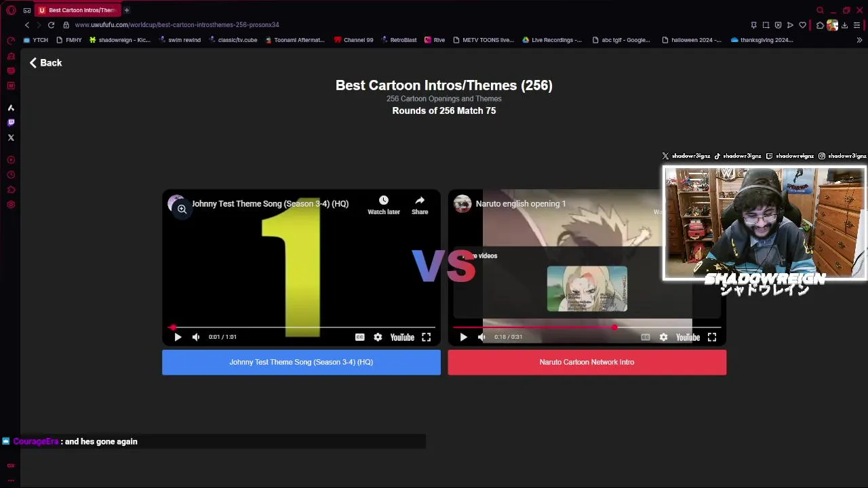Mute the Johnny Test video
Screen dimensions: 868x488
pyautogui.click(x=196, y=337)
